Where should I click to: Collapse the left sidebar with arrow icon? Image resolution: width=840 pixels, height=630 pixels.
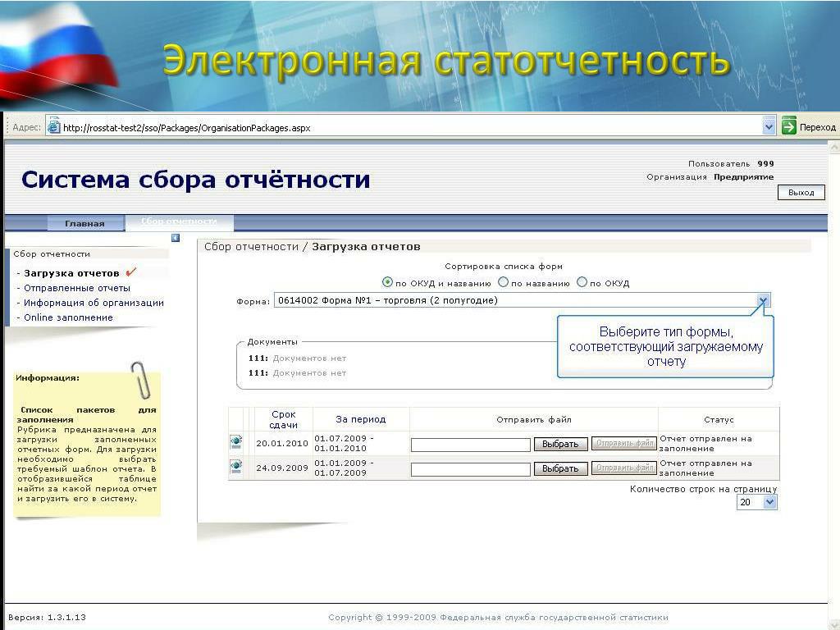(176, 238)
